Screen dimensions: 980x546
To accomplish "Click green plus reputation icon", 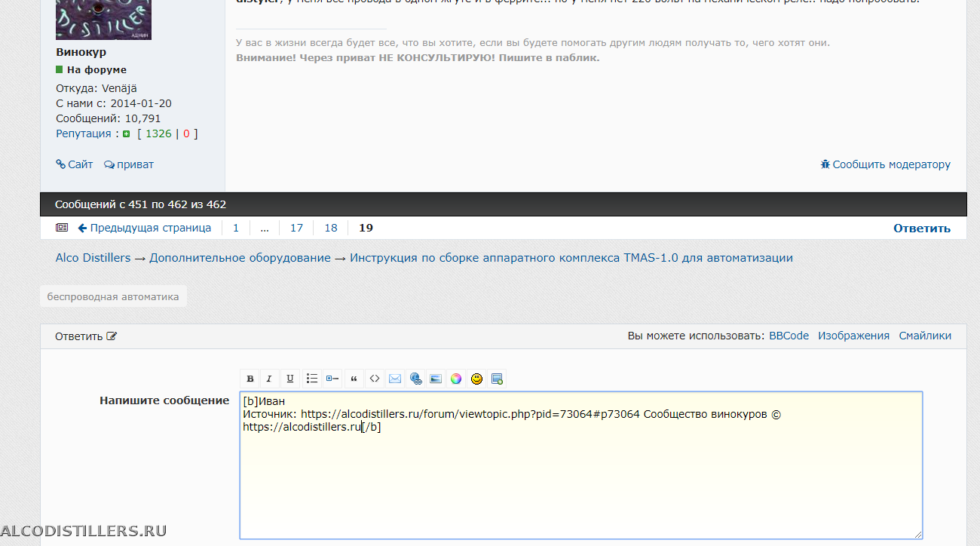I will (x=127, y=134).
